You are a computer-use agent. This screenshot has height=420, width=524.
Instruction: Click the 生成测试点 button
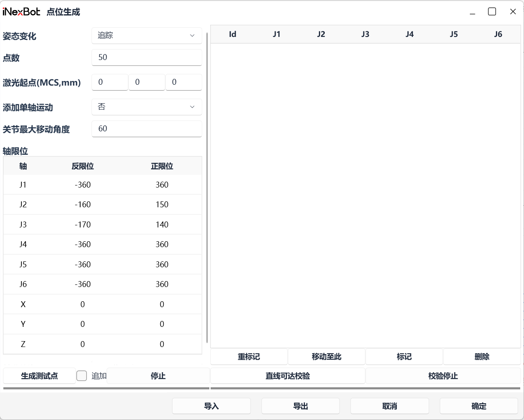[x=39, y=376]
